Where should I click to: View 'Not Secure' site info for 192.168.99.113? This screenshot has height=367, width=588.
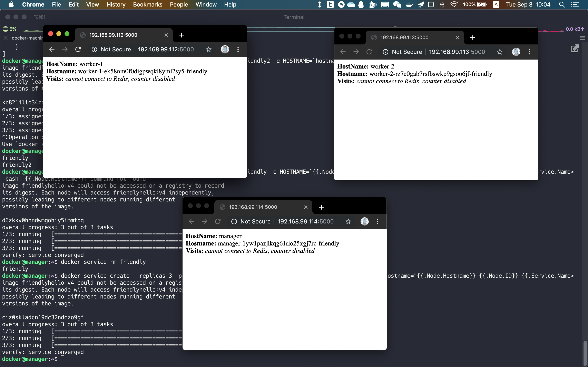click(x=386, y=51)
